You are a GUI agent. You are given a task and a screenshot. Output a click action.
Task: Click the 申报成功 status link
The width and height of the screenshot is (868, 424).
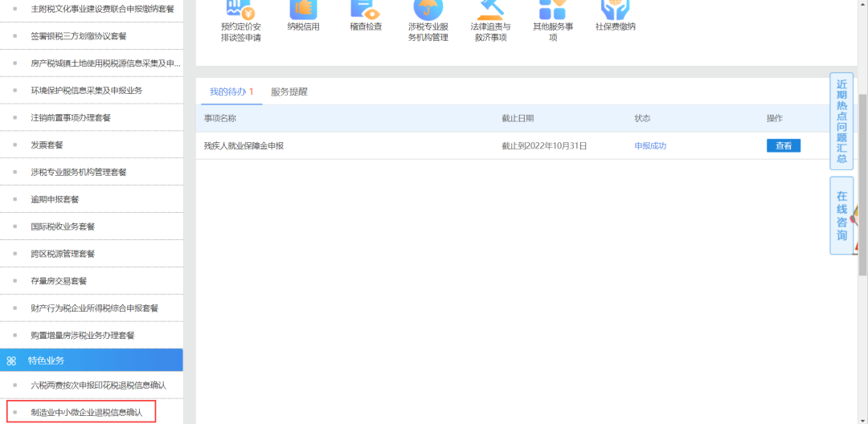click(x=650, y=146)
